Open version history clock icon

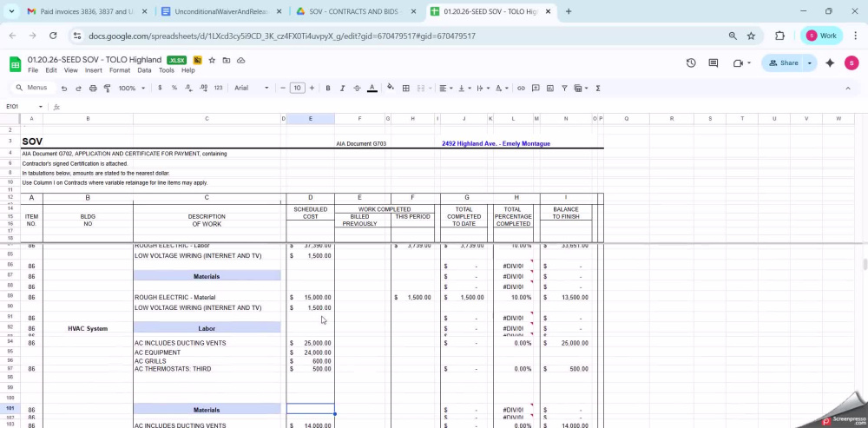[691, 63]
